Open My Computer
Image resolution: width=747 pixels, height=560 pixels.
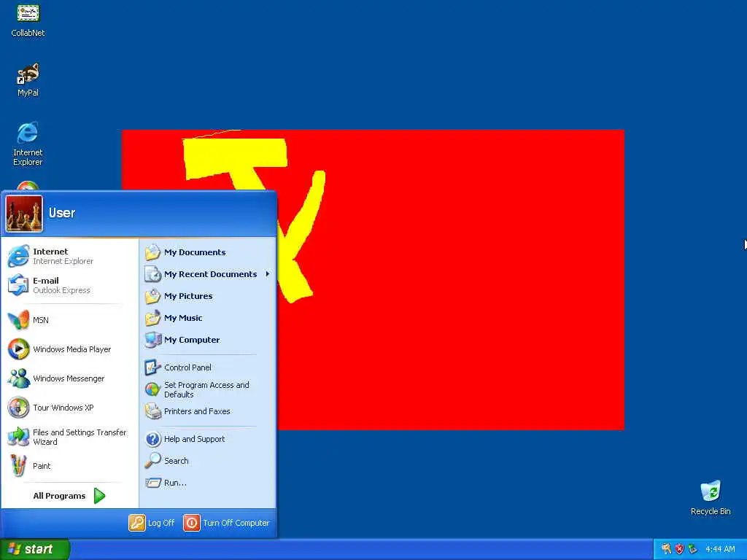(x=207, y=340)
